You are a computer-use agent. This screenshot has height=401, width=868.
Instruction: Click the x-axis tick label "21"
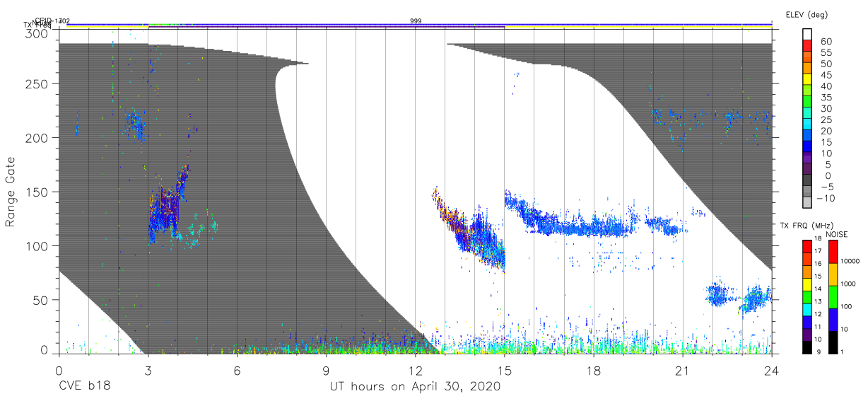[682, 371]
